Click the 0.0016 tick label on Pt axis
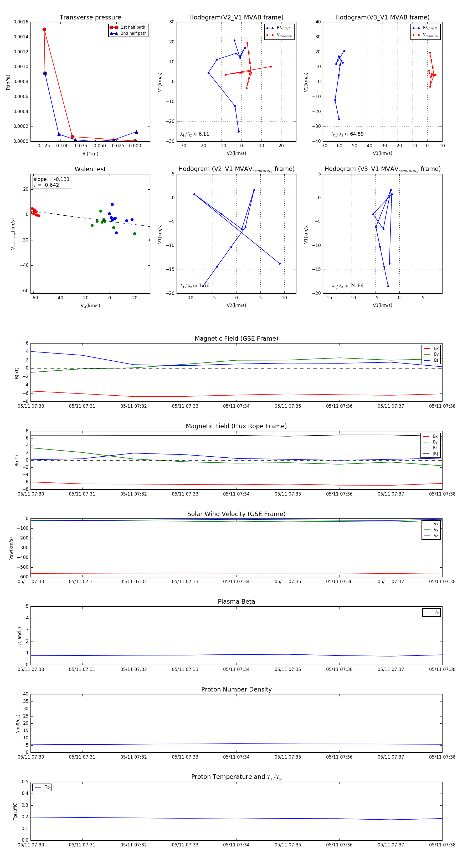Viewport: 473px width, 868px height. click(x=21, y=22)
